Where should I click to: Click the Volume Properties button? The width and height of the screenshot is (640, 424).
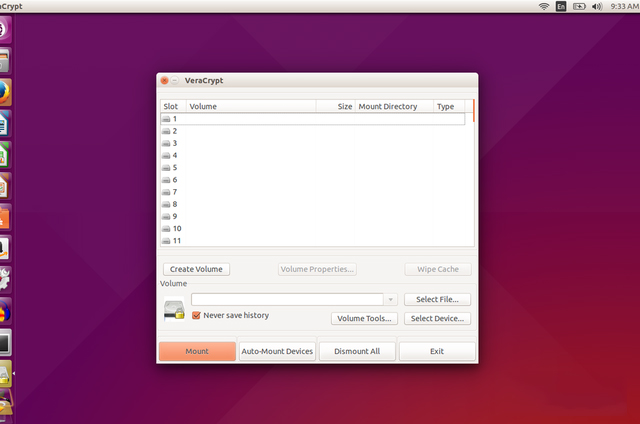pos(317,269)
